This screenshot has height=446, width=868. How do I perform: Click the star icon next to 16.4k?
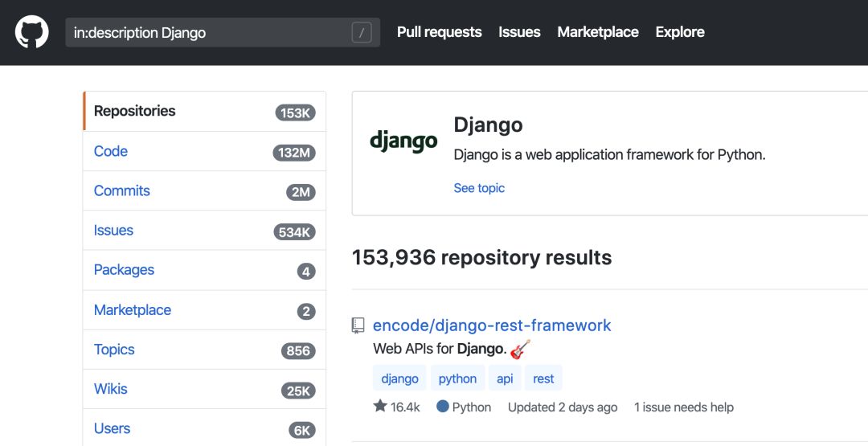tap(379, 407)
